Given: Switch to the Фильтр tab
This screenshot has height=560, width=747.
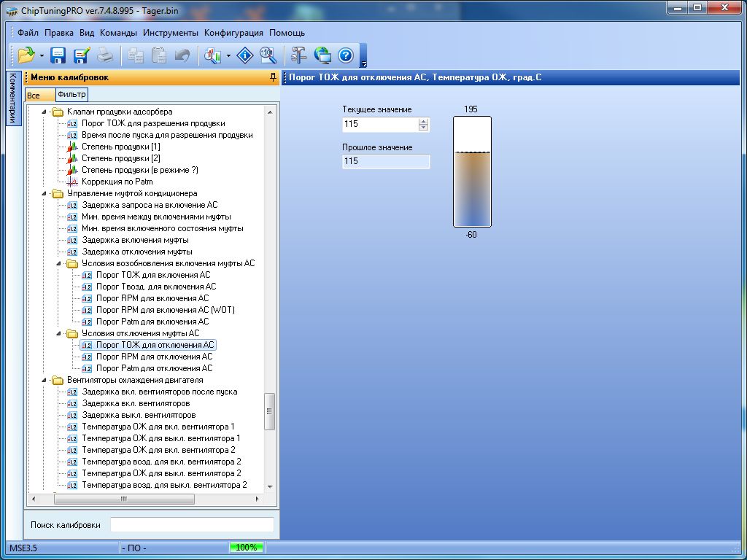Looking at the screenshot, I should pyautogui.click(x=71, y=95).
